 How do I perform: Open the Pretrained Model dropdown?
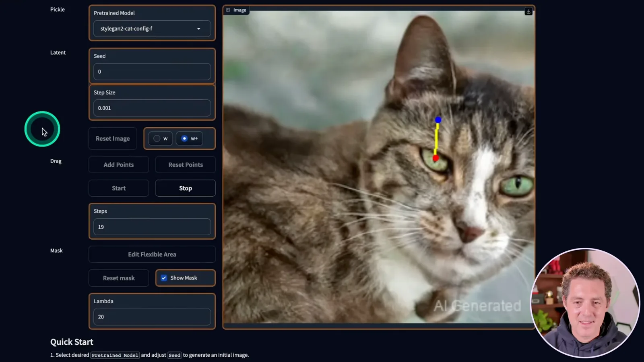point(152,29)
